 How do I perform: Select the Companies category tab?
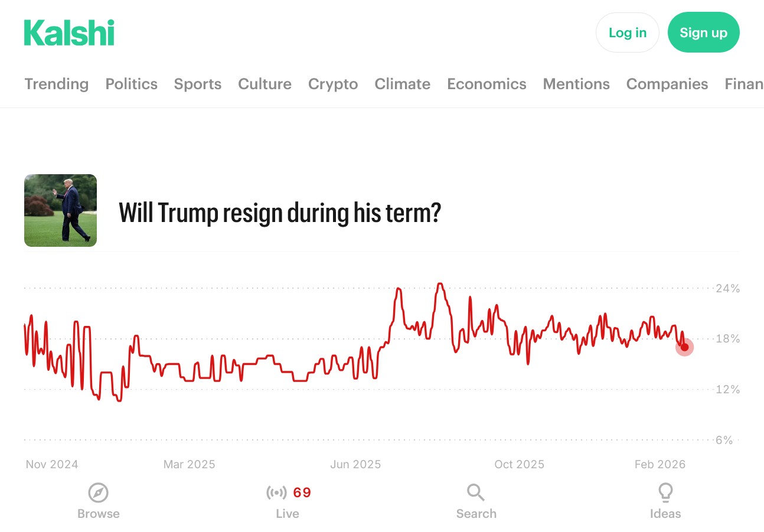[667, 84]
